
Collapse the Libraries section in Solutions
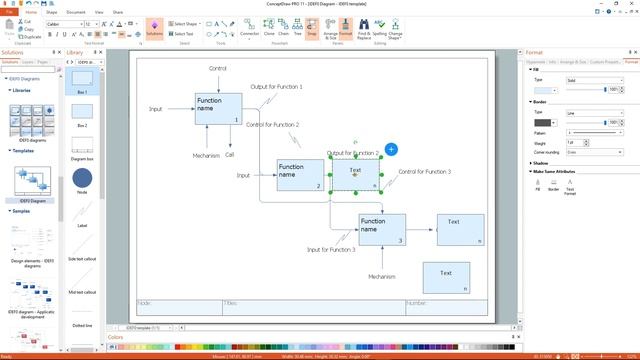click(10, 90)
